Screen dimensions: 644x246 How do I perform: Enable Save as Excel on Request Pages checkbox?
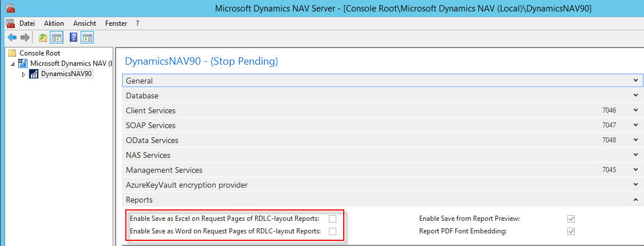[332, 219]
